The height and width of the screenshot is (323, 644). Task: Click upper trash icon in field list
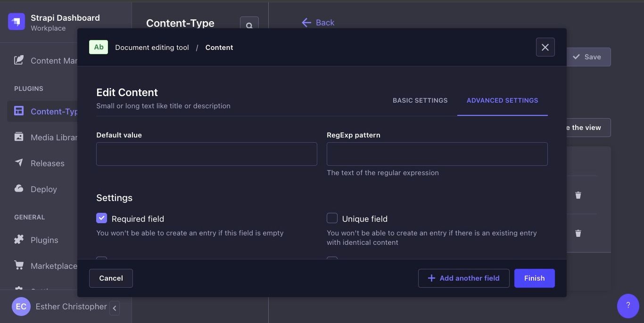[578, 195]
